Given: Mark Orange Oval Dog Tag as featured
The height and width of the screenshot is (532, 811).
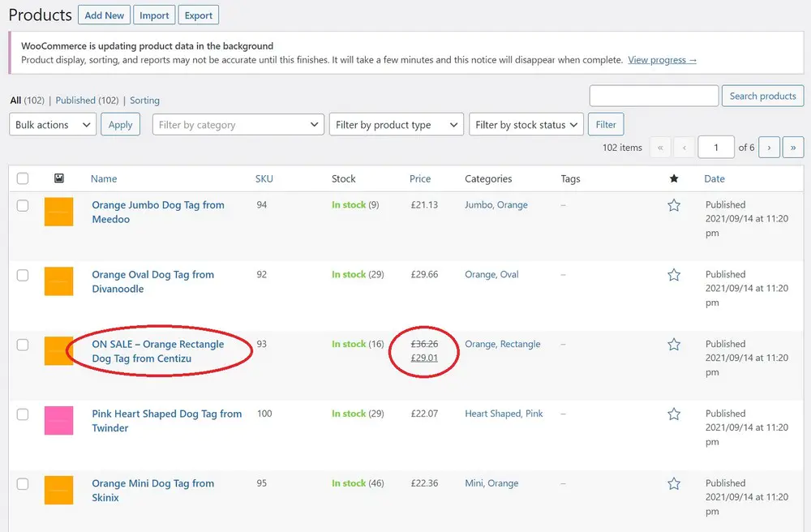Looking at the screenshot, I should 673,275.
